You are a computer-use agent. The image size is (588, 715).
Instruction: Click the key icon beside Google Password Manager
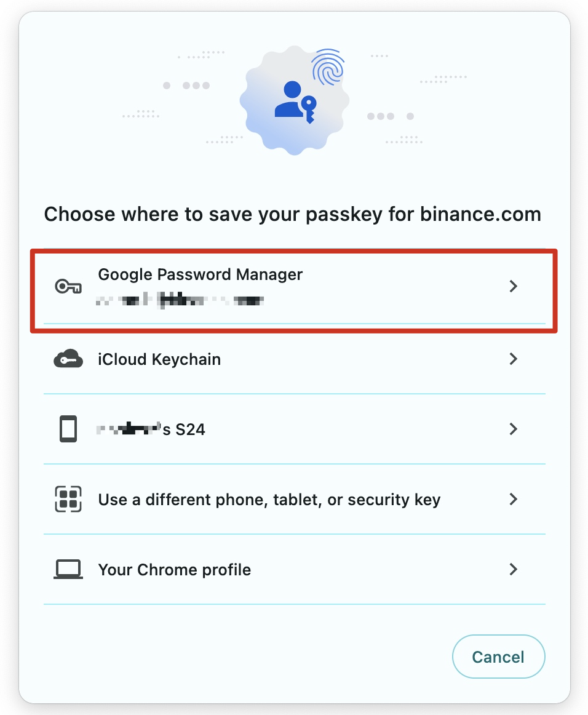(x=68, y=286)
